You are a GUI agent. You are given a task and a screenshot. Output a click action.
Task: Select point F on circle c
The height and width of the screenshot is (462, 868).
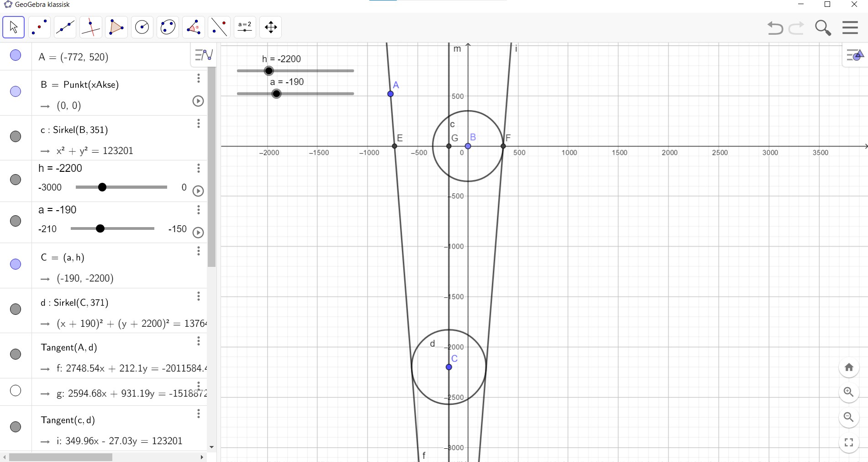pos(503,146)
